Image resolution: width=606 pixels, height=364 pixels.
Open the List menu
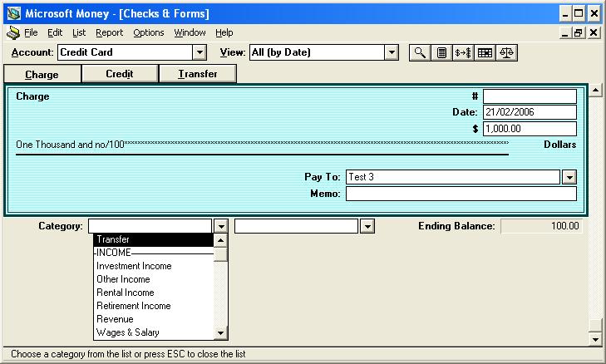point(79,33)
